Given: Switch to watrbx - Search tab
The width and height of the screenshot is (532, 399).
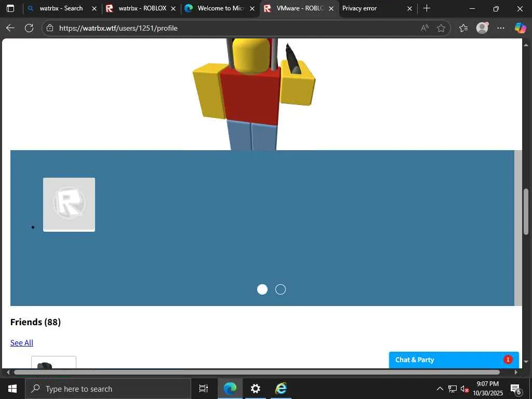Looking at the screenshot, I should coord(61,8).
